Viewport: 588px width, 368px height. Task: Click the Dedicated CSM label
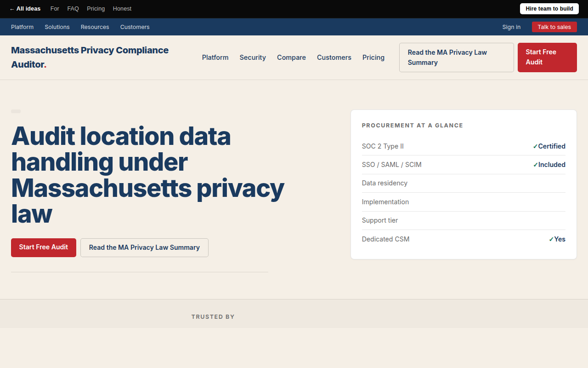[385, 239]
